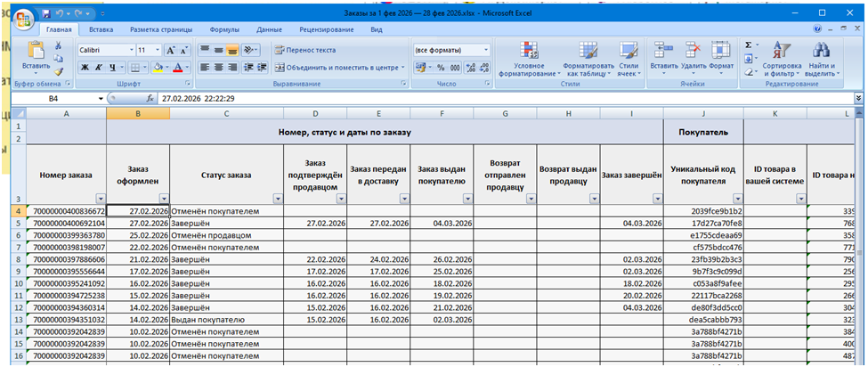Screen dimensions: 868x367
Task: Click the AutoSum sigma icon
Action: (x=748, y=45)
